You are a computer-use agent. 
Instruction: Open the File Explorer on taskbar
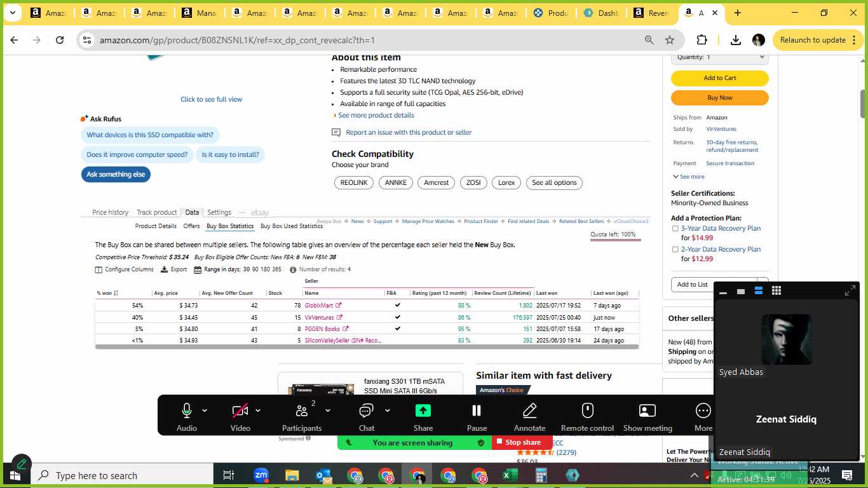(292, 475)
